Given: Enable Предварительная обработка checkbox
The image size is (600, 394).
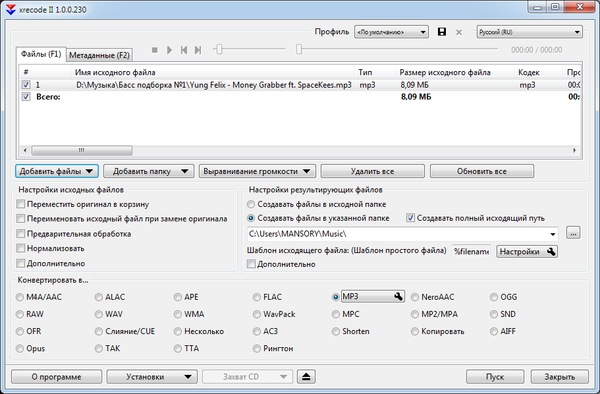Looking at the screenshot, I should tap(21, 234).
